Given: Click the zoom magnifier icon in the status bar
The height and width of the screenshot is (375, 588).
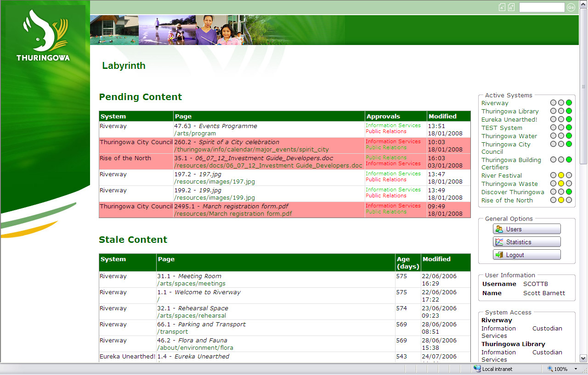Looking at the screenshot, I should coord(550,369).
